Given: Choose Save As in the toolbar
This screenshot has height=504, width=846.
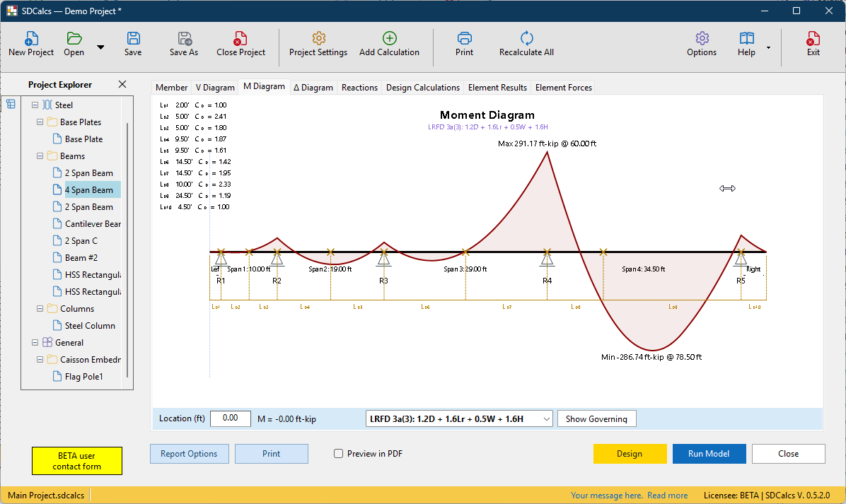Looking at the screenshot, I should (184, 44).
